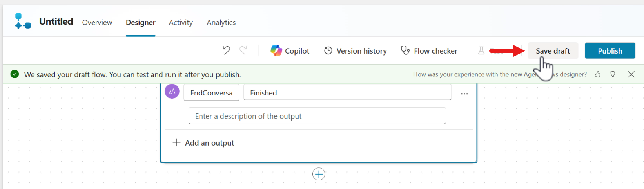
Task: Give thumbs up feedback
Action: point(598,74)
